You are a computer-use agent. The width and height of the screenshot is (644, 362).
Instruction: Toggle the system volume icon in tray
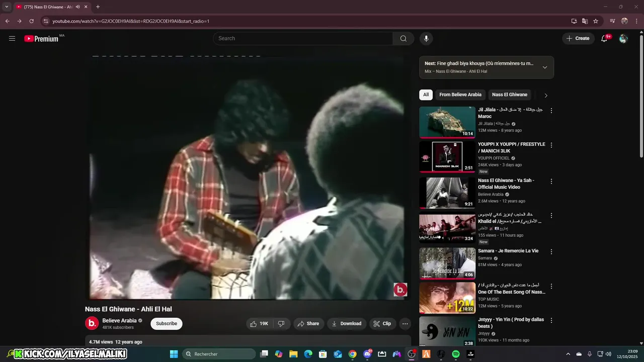coord(608,354)
